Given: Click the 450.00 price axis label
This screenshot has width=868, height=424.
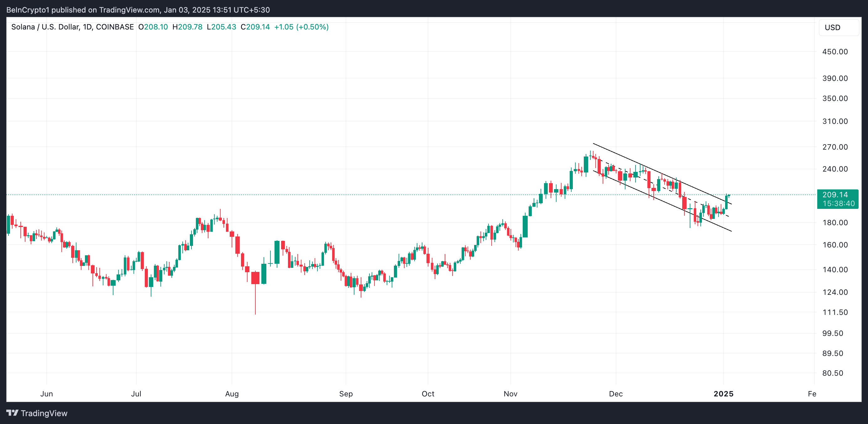Looking at the screenshot, I should pos(835,52).
